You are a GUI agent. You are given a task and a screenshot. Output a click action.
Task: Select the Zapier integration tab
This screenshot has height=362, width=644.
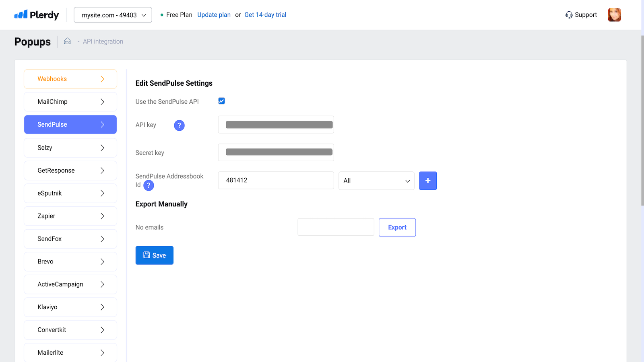70,216
